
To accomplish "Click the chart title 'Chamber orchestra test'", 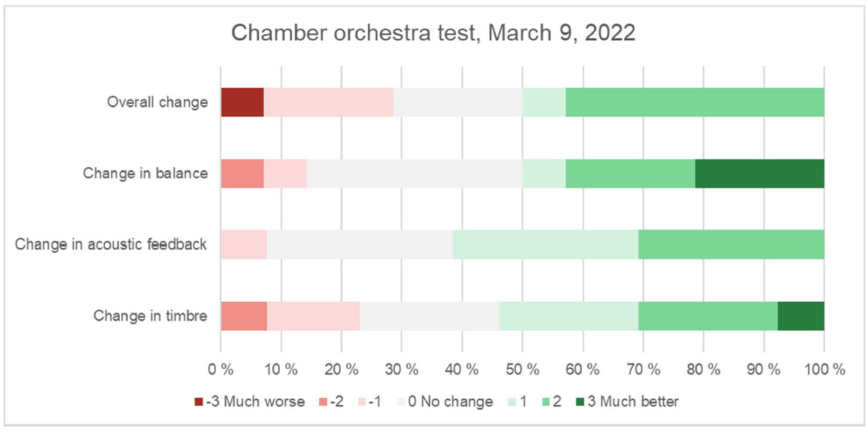I will click(433, 33).
